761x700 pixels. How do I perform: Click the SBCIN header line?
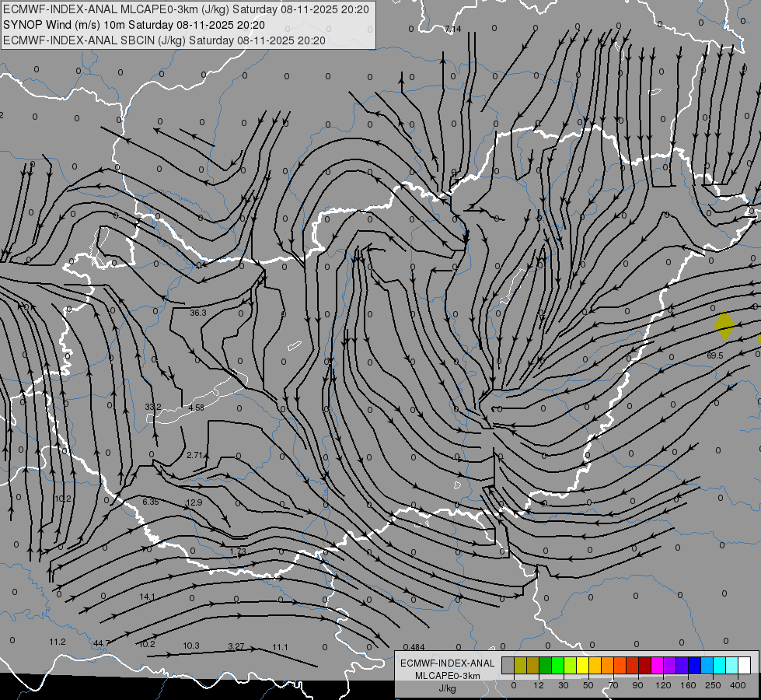click(164, 40)
